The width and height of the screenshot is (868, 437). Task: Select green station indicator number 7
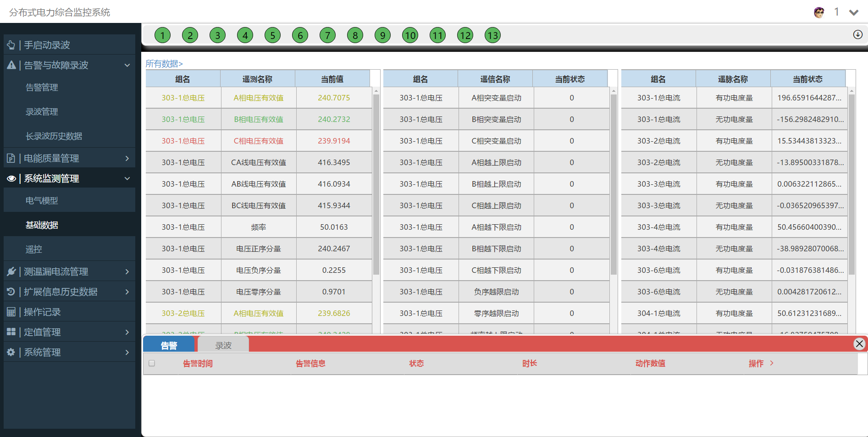click(x=327, y=35)
